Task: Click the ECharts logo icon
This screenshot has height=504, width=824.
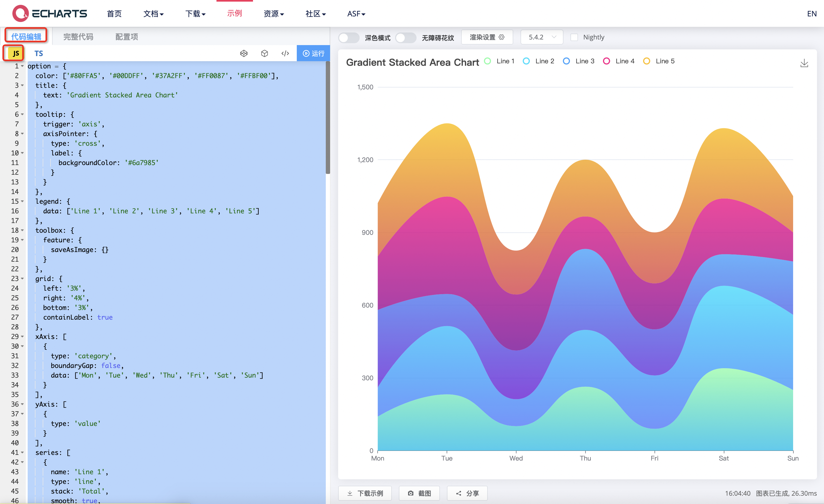Action: point(20,13)
